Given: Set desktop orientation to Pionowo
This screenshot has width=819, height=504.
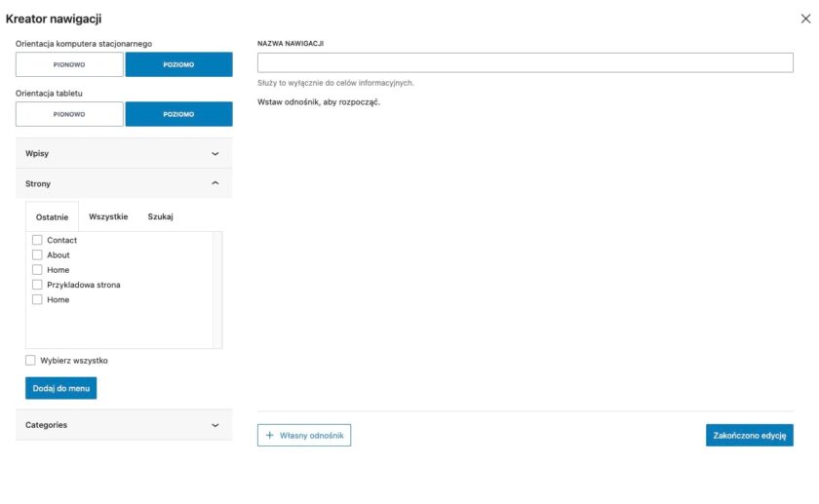Looking at the screenshot, I should pos(69,64).
